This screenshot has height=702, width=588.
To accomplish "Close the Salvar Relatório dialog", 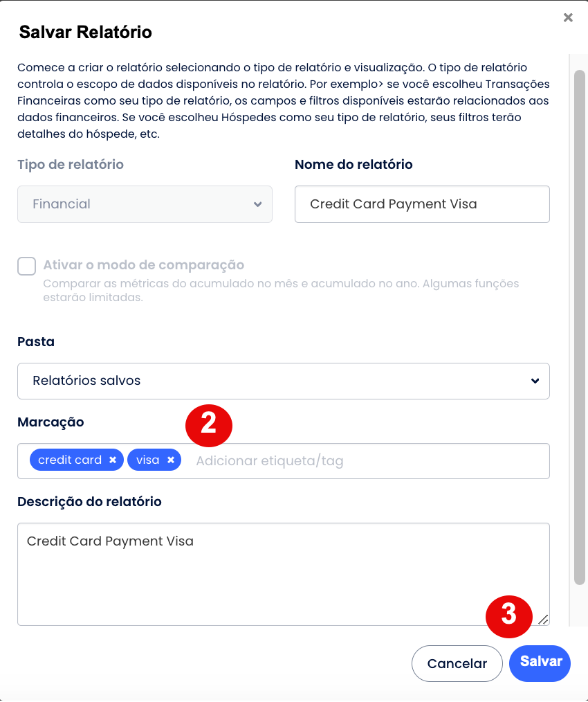I will click(x=568, y=18).
